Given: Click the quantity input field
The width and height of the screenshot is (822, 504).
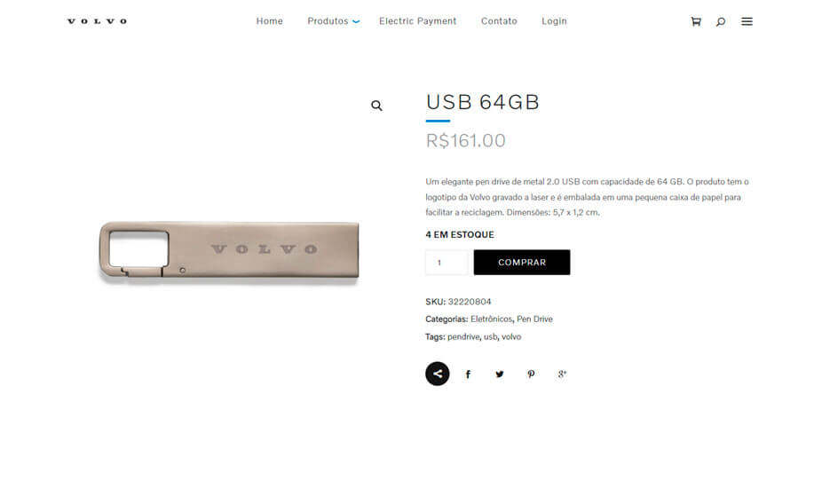Looking at the screenshot, I should [447, 262].
